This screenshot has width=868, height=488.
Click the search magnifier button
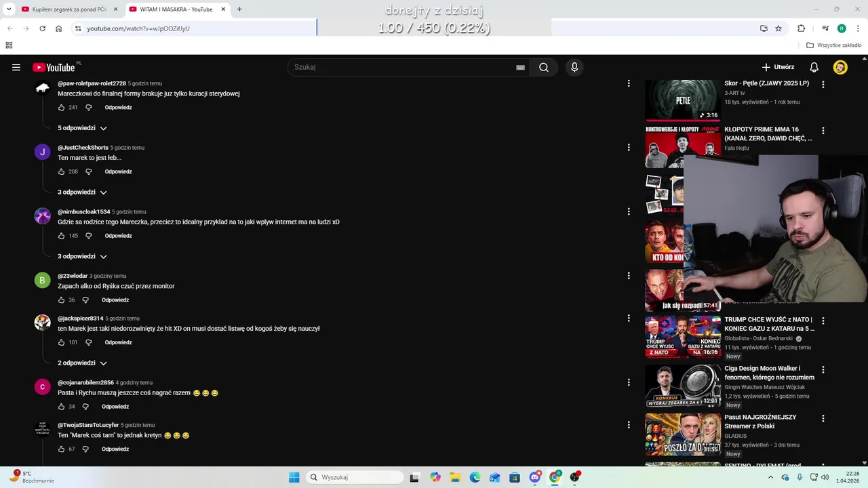(x=544, y=67)
